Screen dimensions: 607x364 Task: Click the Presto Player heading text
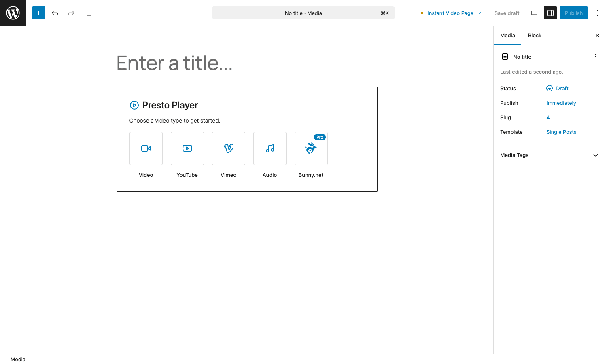click(170, 105)
